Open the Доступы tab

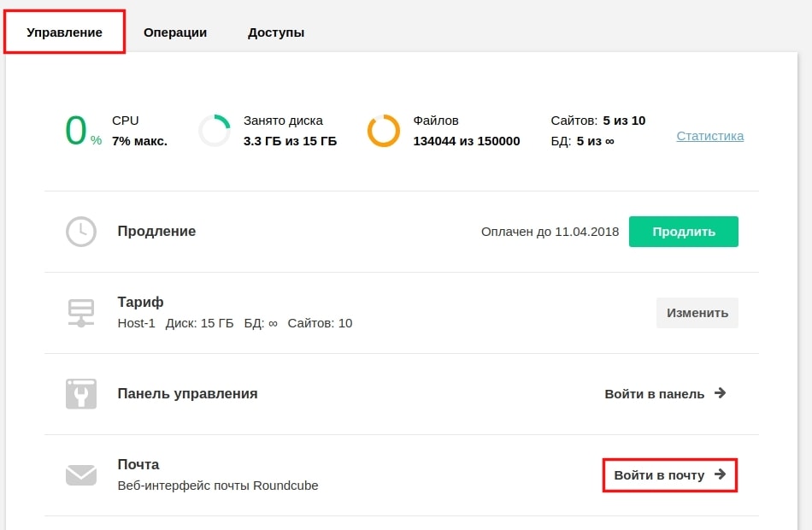276,32
